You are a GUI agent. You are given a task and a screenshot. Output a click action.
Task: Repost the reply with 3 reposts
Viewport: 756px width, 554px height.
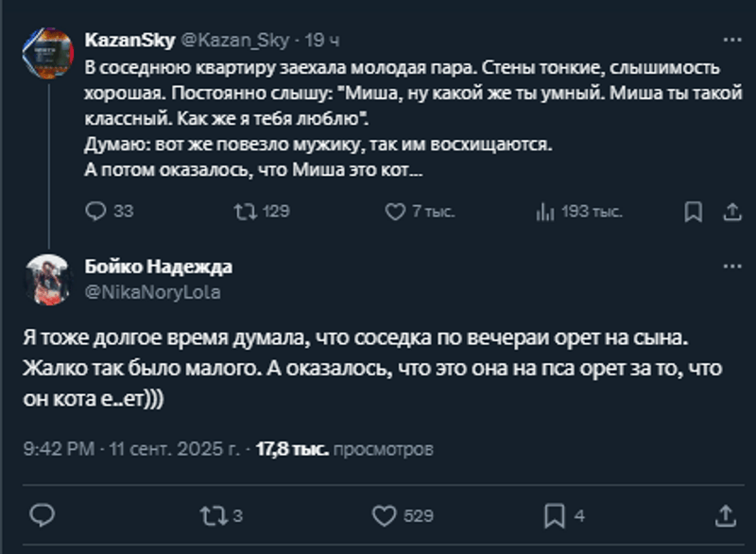coord(211,515)
